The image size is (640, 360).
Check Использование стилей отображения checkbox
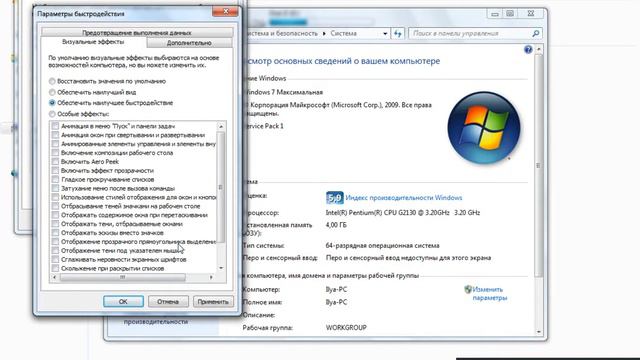click(55, 197)
